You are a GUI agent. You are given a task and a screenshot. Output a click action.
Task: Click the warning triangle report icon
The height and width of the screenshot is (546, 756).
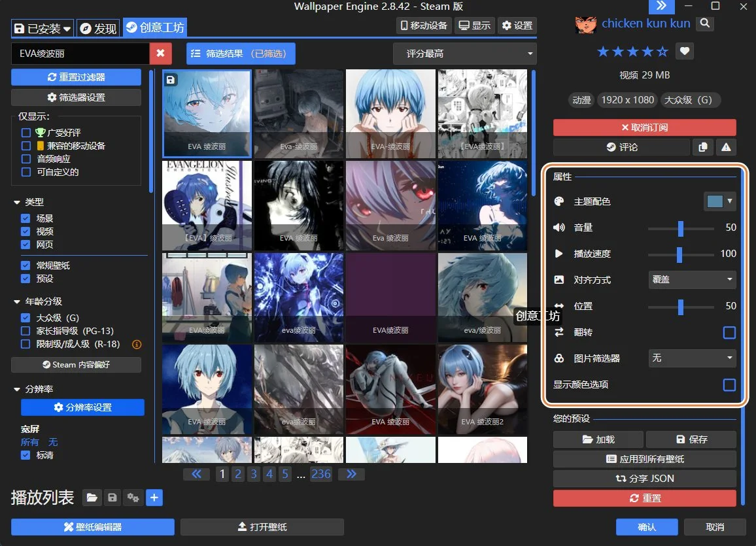pos(726,147)
